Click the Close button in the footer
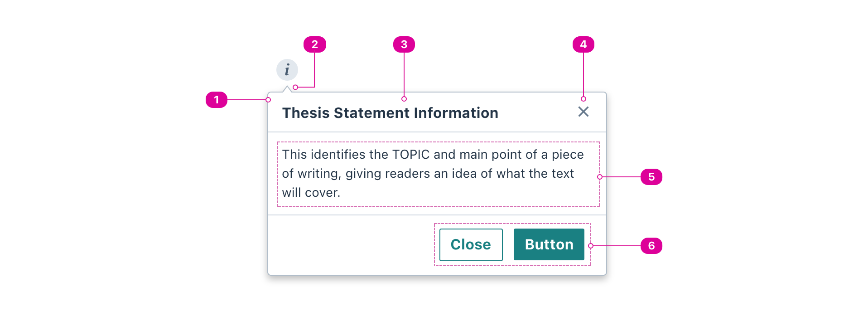Image resolution: width=868 pixels, height=312 pixels. coord(470,244)
